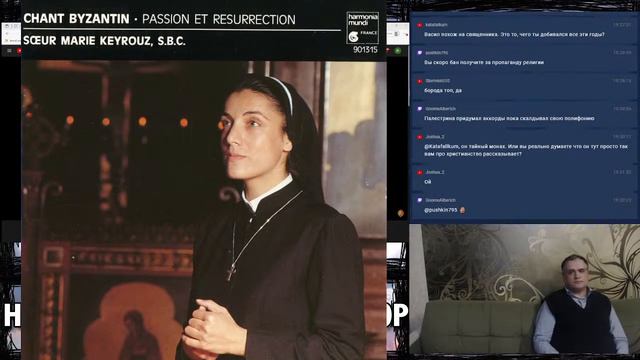This screenshot has height=360, width=640.
Task: Open the hamburger menu icon left of the album
Action: (9, 51)
